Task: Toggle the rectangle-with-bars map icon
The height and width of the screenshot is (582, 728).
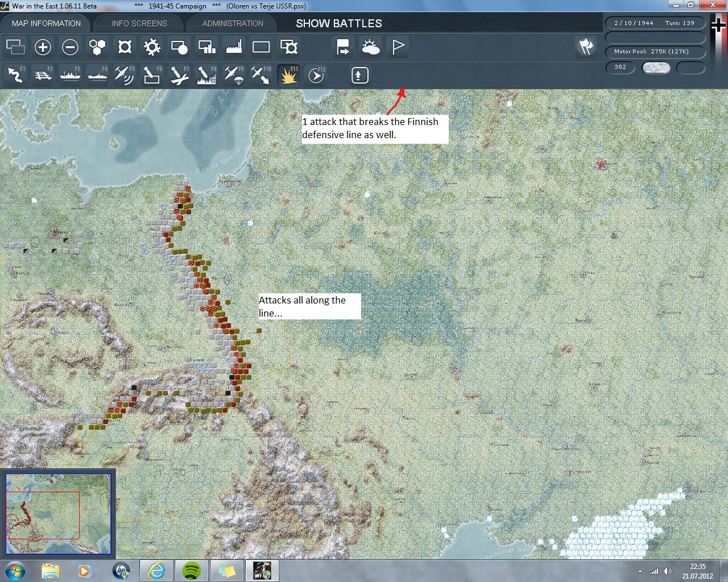Action: tap(206, 47)
